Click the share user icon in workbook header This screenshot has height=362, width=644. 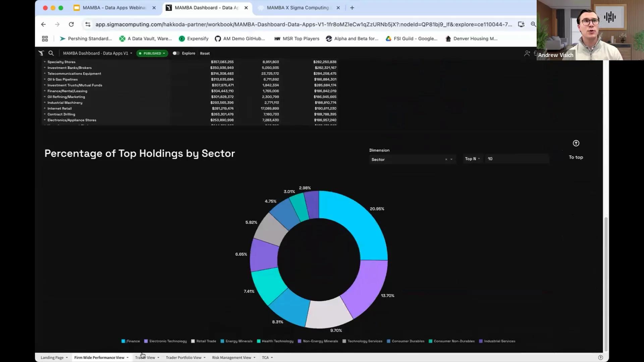(x=527, y=53)
